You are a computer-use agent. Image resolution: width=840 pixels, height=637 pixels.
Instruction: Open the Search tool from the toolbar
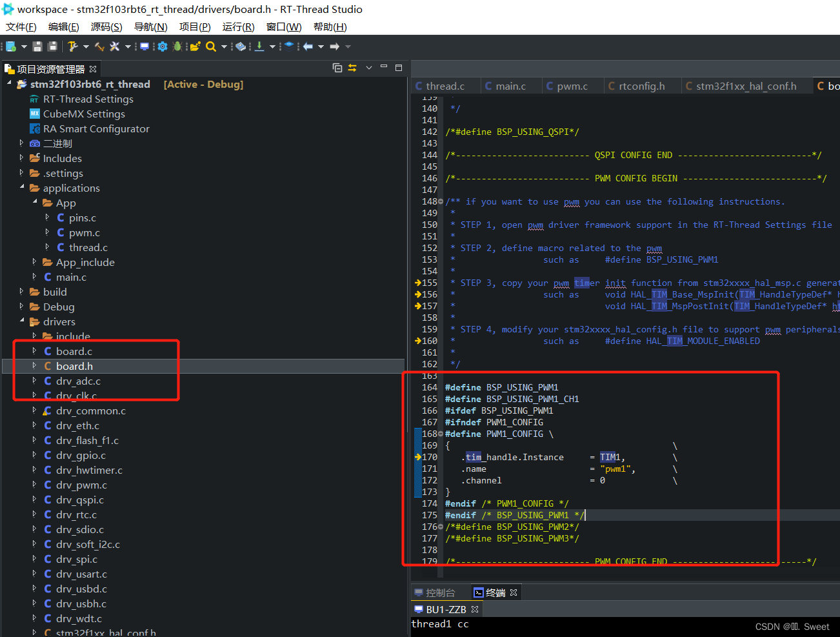coord(210,46)
